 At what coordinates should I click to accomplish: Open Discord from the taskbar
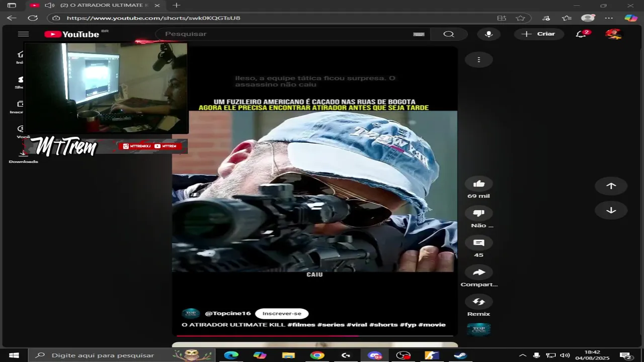[x=375, y=355]
